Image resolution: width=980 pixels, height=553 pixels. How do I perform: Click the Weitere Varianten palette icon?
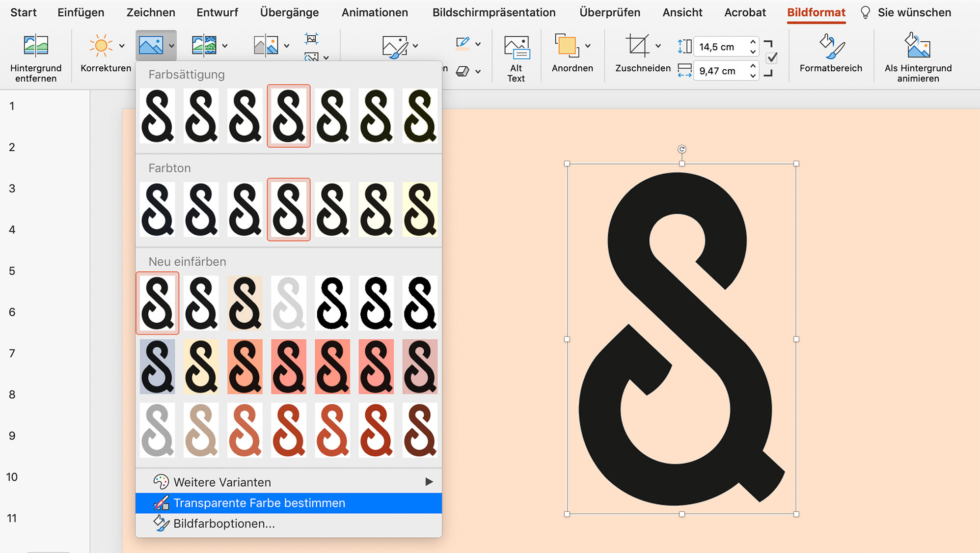161,482
